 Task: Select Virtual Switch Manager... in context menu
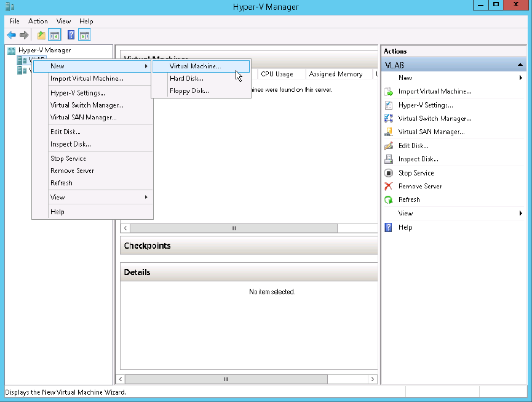point(92,105)
